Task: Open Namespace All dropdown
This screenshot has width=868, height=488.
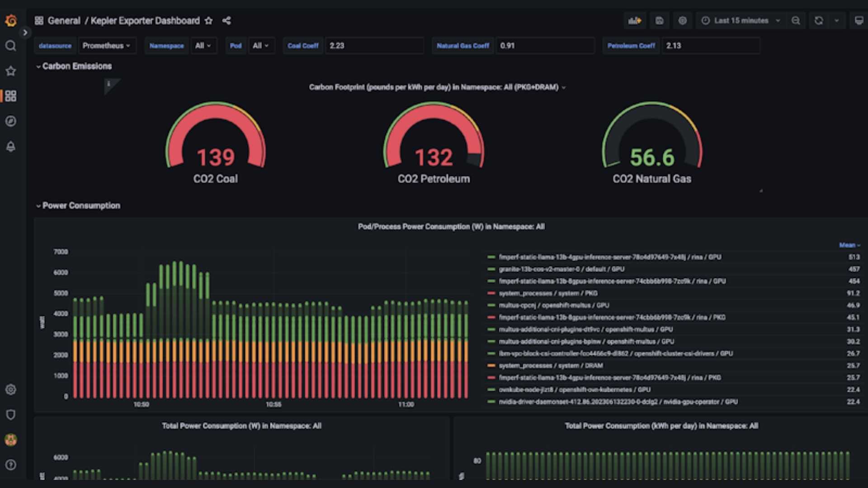Action: pyautogui.click(x=203, y=46)
